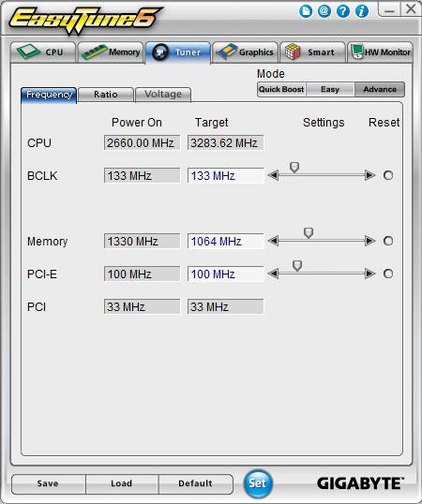This screenshot has height=504, width=422.
Task: Switch to the Memory tab
Action: pyautogui.click(x=111, y=52)
